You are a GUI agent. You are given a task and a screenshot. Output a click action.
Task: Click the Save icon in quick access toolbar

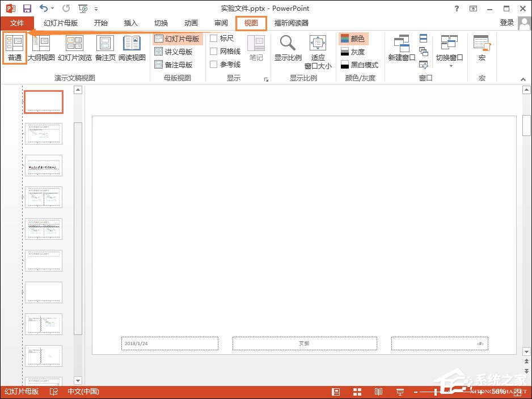pos(27,9)
